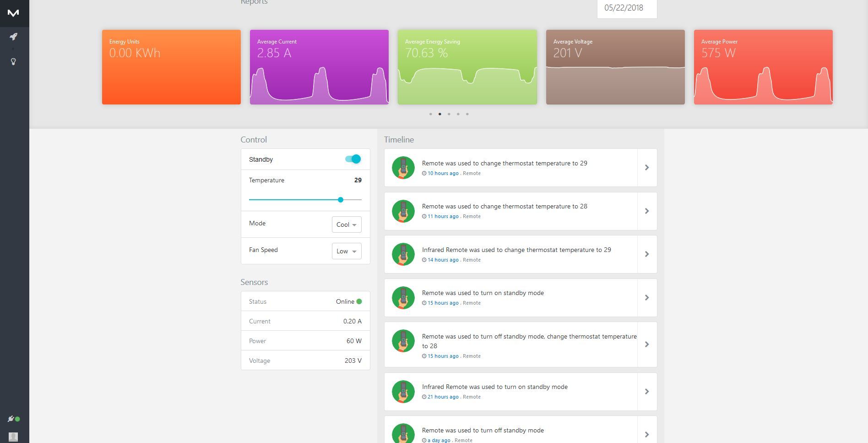868x443 pixels.
Task: Open the Fan Speed dropdown showing Low
Action: [347, 251]
